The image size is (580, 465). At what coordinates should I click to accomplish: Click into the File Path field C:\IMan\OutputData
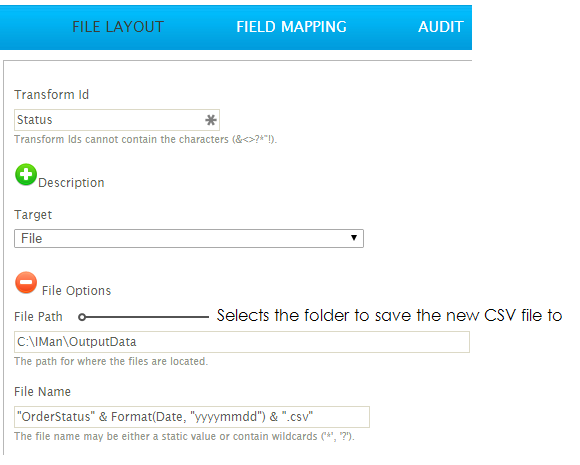click(x=242, y=342)
